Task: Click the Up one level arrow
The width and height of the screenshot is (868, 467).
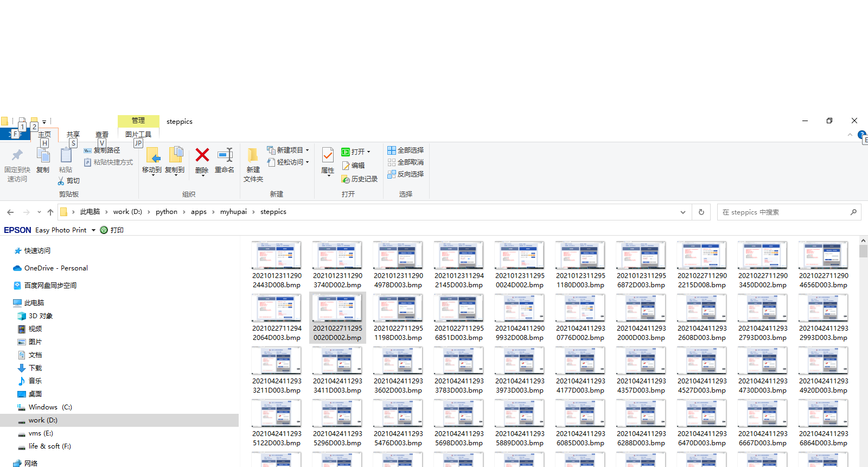Action: click(x=50, y=212)
